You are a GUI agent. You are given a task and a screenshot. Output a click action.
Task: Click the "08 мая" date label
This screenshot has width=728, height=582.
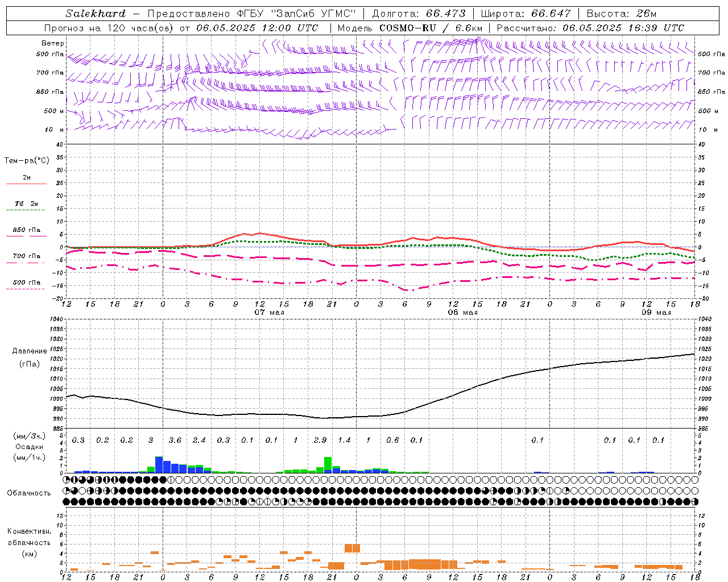(463, 313)
